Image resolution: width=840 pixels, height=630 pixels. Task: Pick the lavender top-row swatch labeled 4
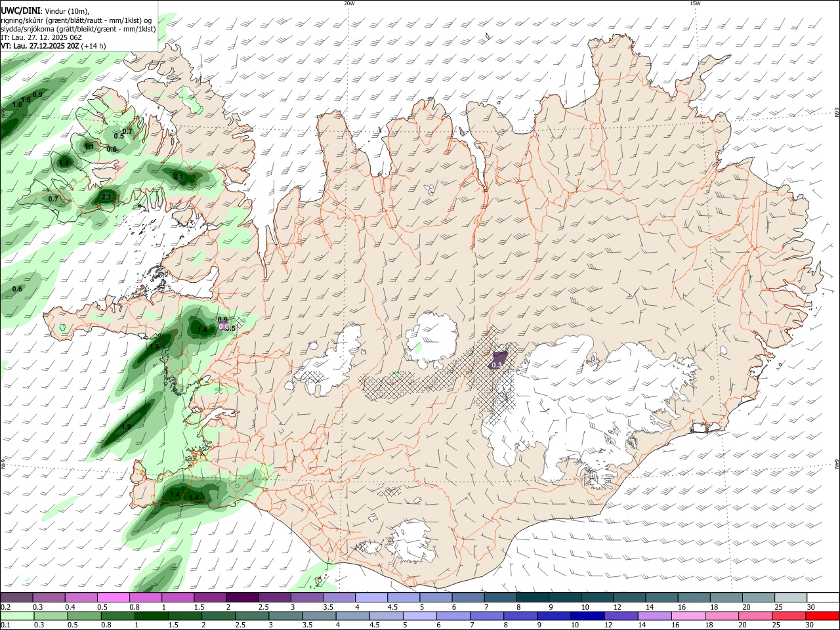[371, 597]
